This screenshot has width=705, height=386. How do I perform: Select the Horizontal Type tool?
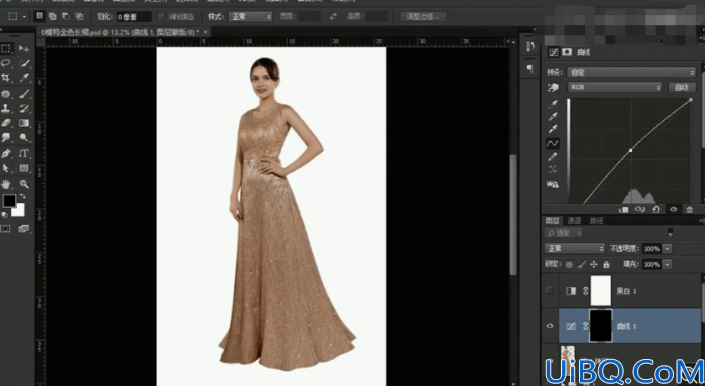point(24,154)
